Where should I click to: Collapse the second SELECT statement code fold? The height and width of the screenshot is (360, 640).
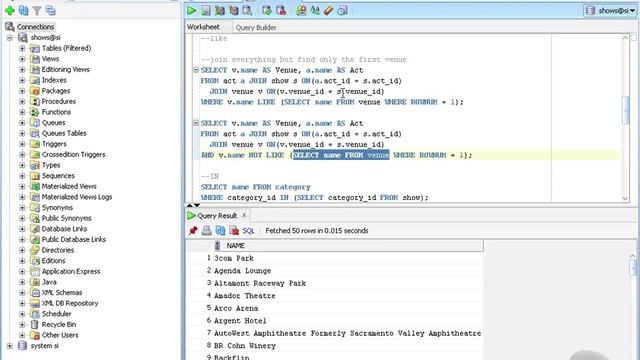point(196,123)
